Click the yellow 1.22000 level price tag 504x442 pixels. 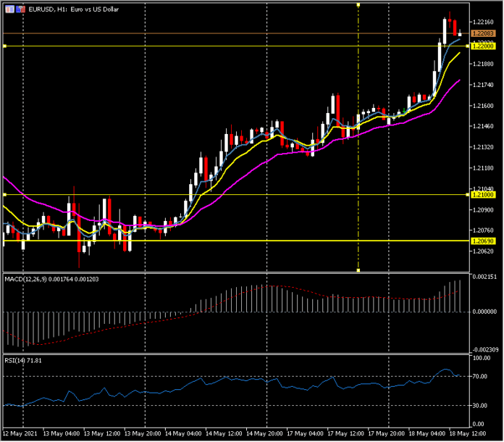483,46
